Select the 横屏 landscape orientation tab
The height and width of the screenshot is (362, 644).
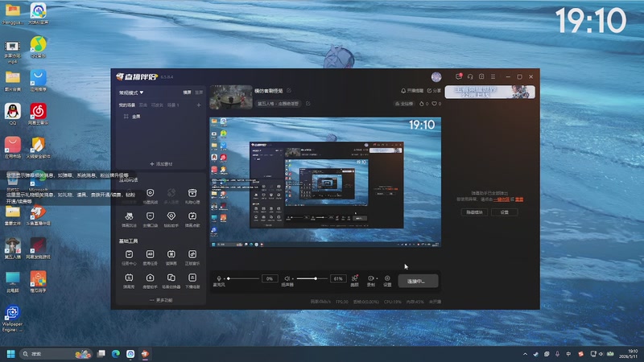pos(187,93)
